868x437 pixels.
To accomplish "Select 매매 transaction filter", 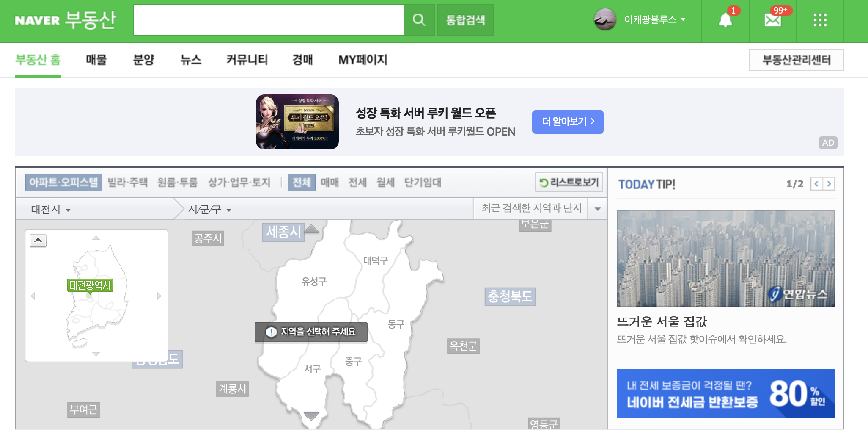I will [x=330, y=183].
